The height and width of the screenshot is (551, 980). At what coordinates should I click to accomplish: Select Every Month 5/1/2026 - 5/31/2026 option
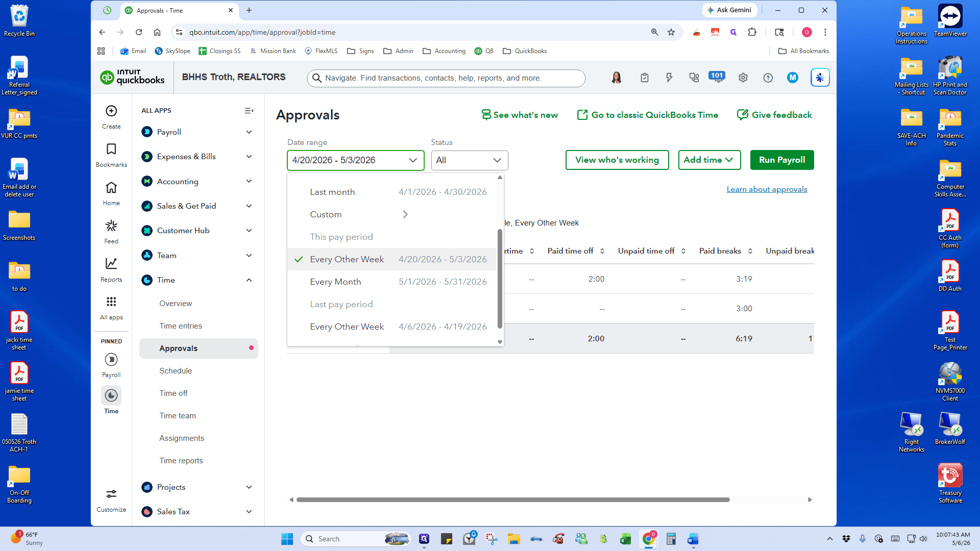click(x=391, y=282)
